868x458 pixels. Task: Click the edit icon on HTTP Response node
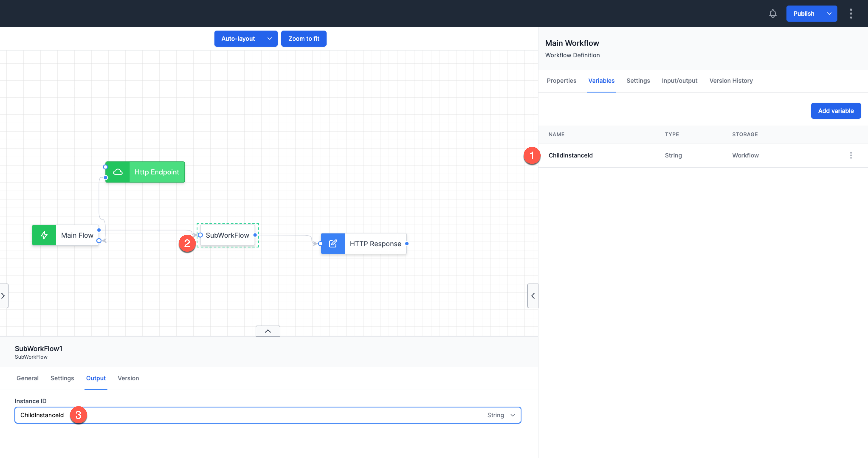coord(333,243)
